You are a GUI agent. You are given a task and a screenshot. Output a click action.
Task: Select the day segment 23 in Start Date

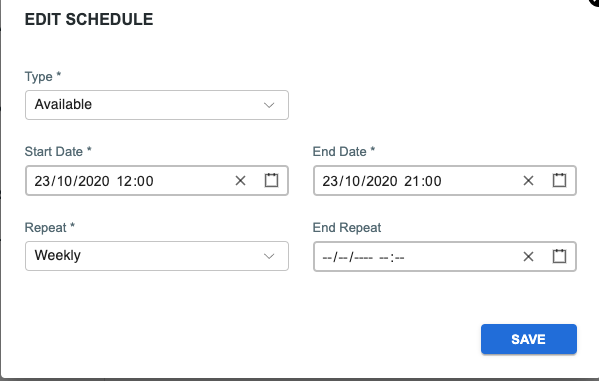(42, 181)
